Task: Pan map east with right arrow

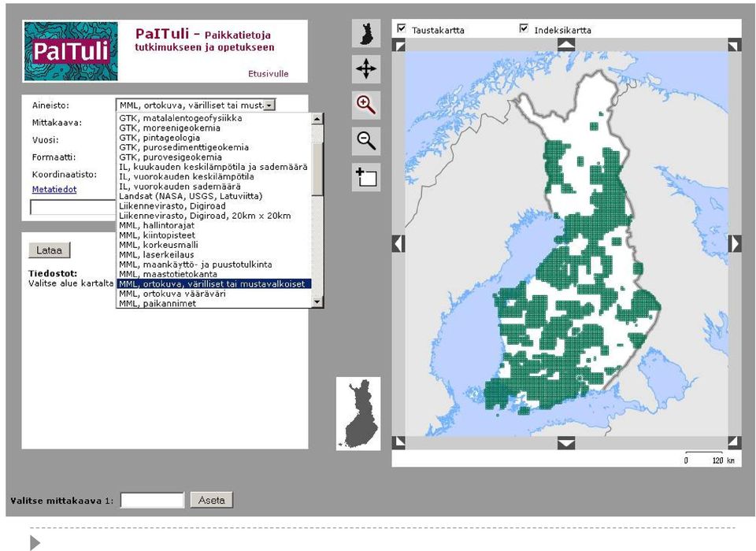Action: coord(734,243)
